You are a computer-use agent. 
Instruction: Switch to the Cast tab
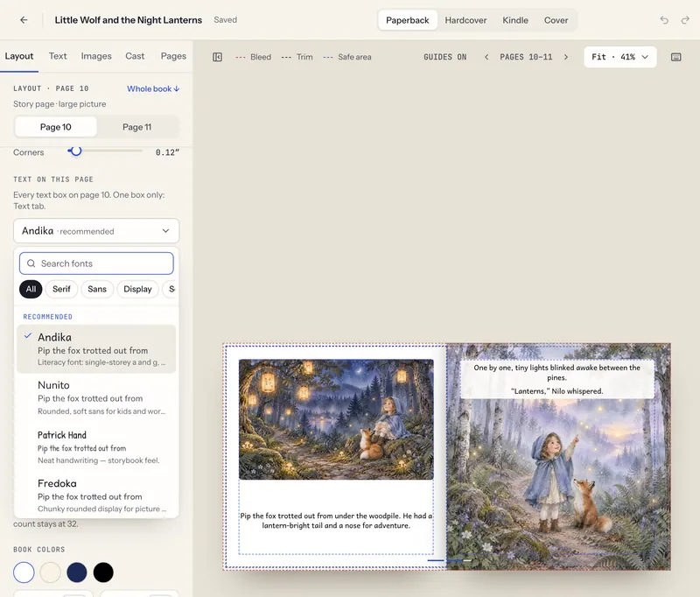click(135, 56)
